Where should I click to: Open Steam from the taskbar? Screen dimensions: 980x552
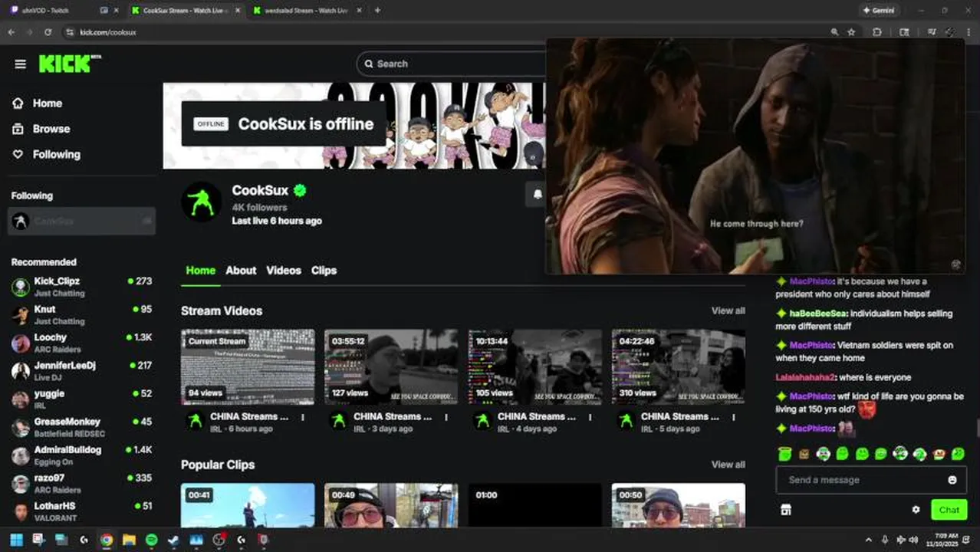pyautogui.click(x=173, y=540)
